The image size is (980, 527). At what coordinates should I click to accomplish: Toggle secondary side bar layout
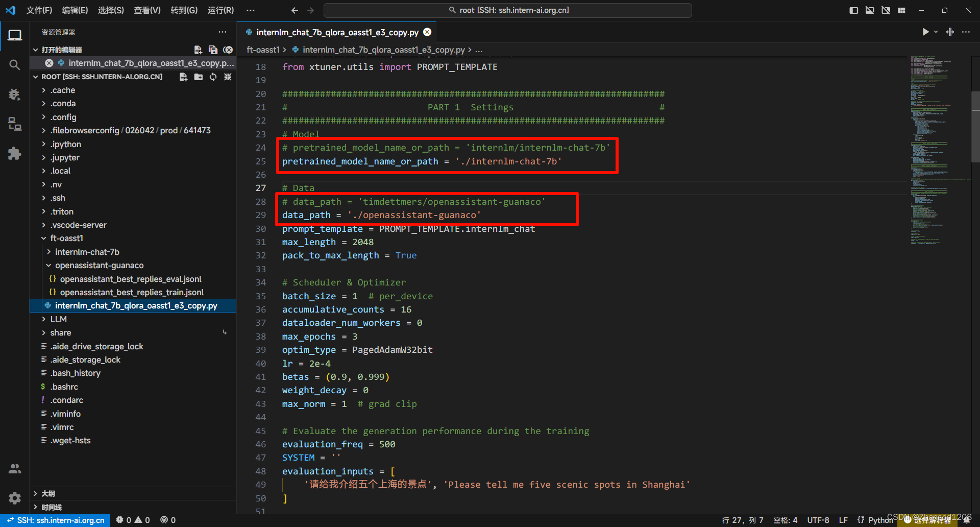click(886, 10)
